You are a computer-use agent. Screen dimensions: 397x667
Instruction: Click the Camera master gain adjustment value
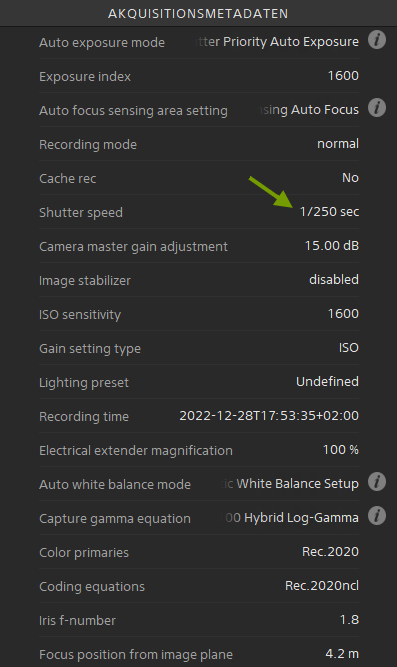(332, 245)
